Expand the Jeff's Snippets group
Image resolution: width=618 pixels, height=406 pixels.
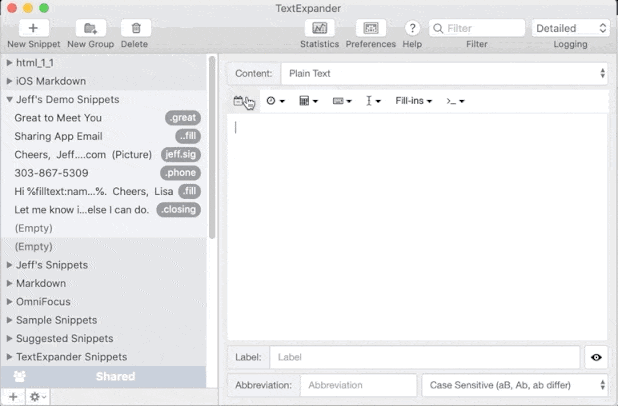(9, 265)
